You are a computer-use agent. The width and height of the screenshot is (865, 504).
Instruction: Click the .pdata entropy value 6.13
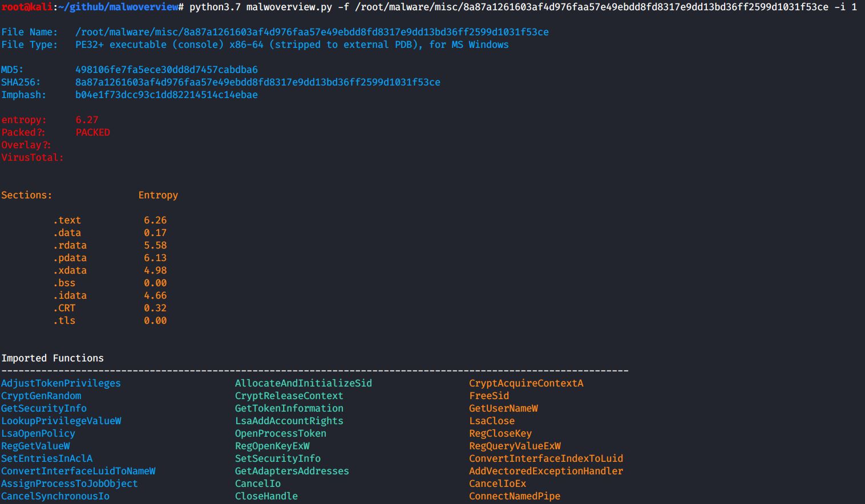coord(155,258)
